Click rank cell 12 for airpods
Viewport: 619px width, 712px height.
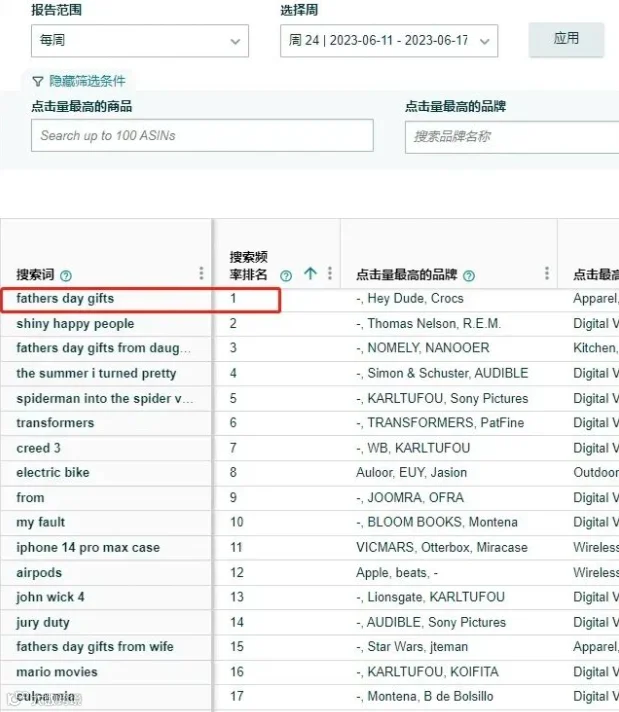237,573
